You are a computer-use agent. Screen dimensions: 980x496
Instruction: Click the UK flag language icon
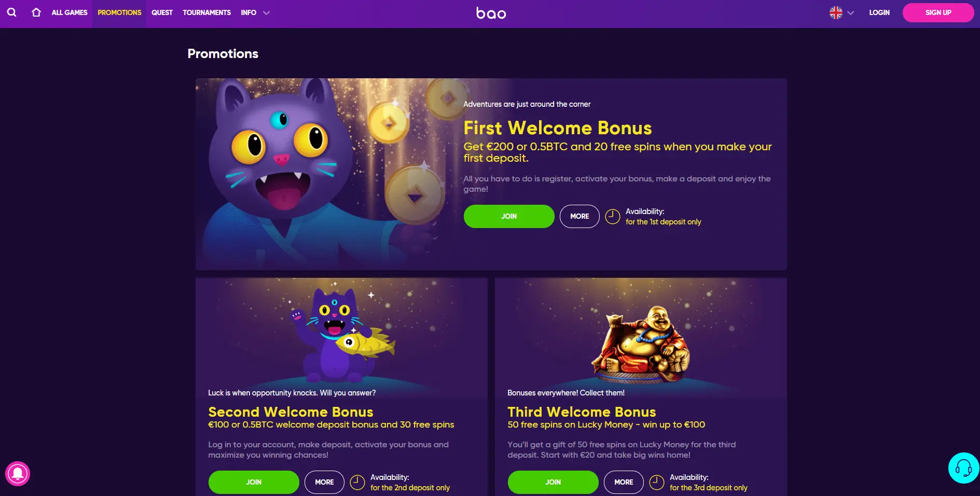click(836, 13)
